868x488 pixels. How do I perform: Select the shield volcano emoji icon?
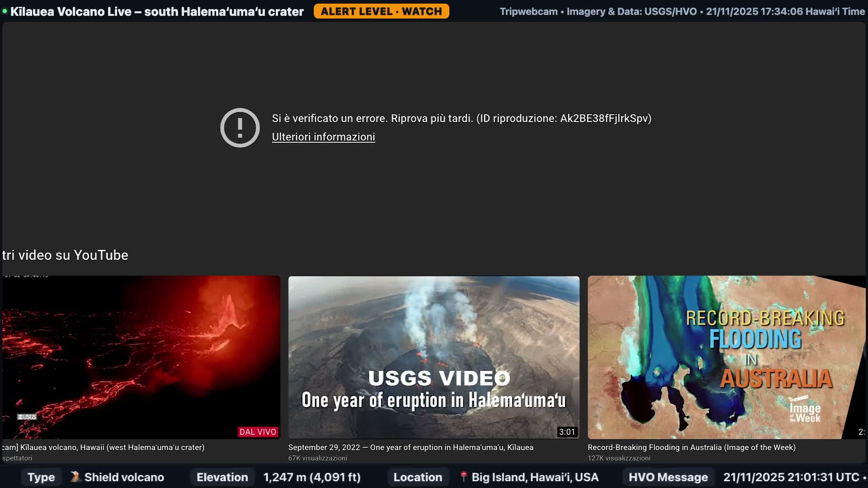[x=75, y=477]
